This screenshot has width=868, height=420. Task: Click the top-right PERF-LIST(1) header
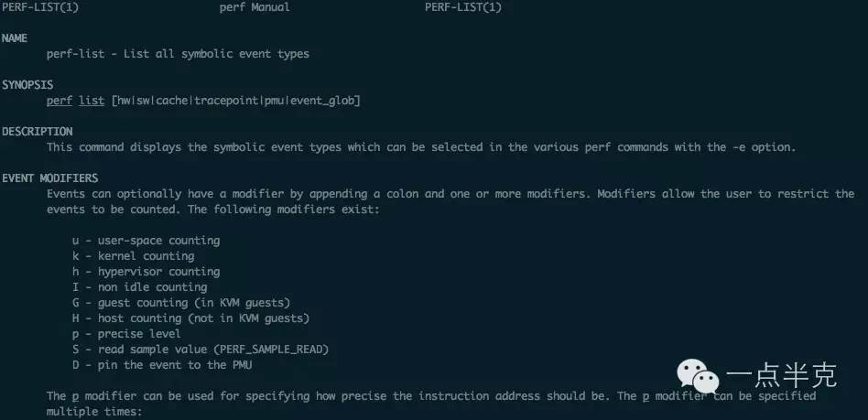(x=463, y=7)
